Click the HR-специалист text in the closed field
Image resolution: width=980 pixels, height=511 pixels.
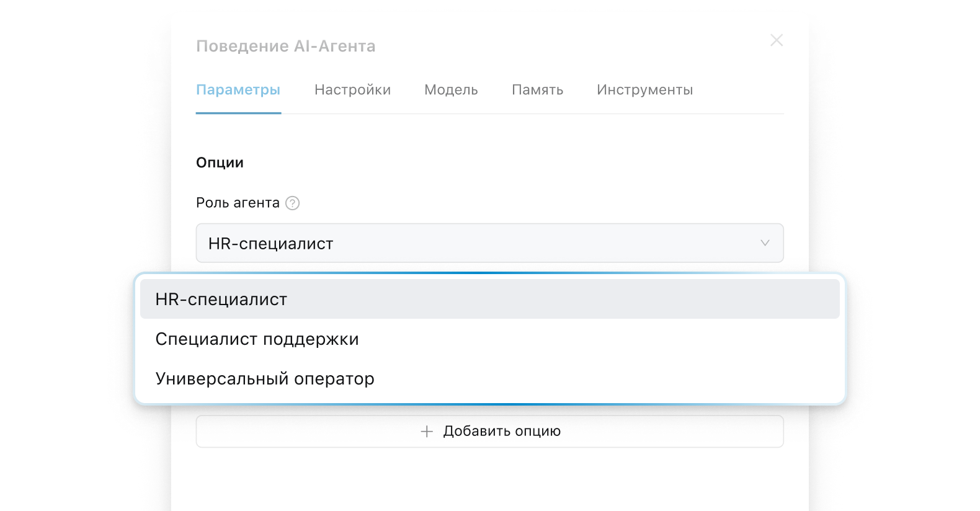(x=270, y=244)
